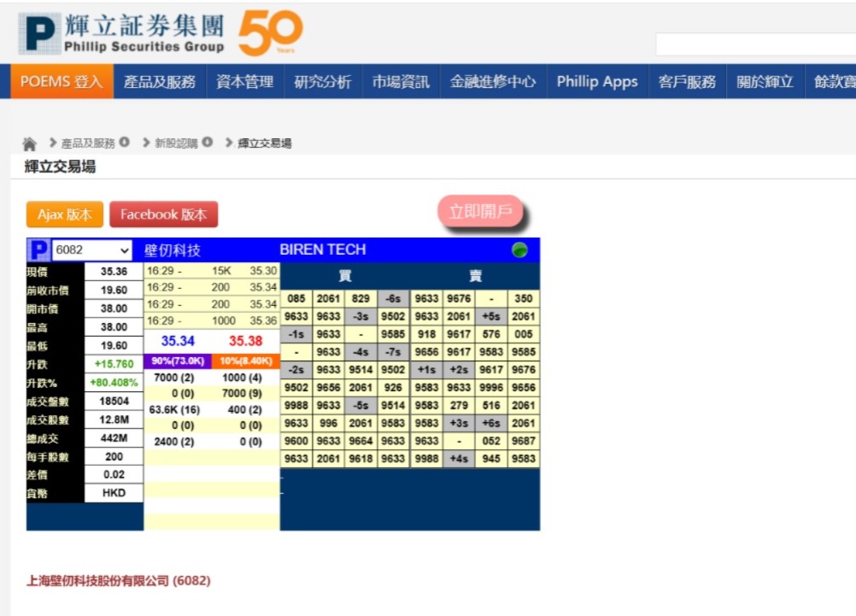Click the 立即開戶 account opening button
This screenshot has height=616, width=856.
480,208
